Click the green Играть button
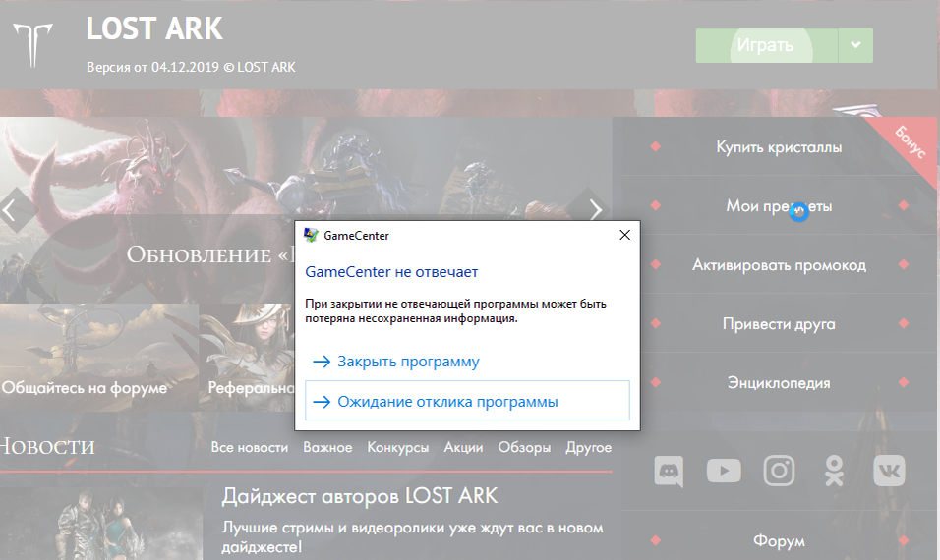 pyautogui.click(x=766, y=45)
